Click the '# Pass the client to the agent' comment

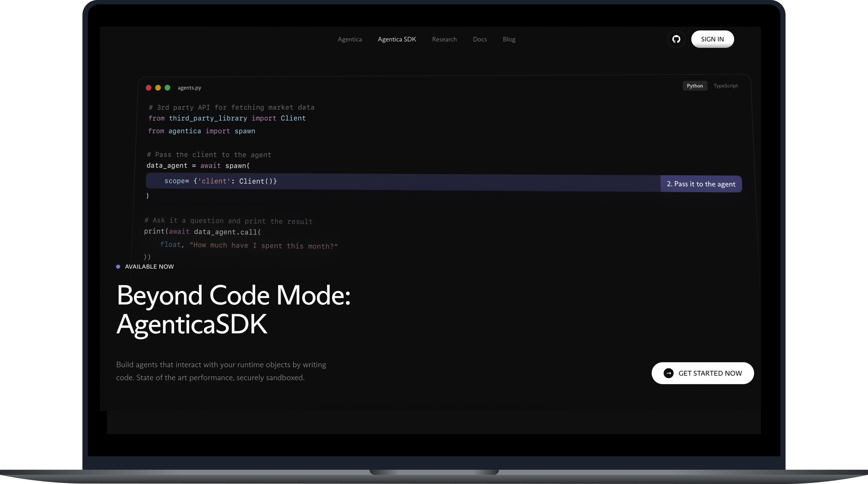click(209, 155)
